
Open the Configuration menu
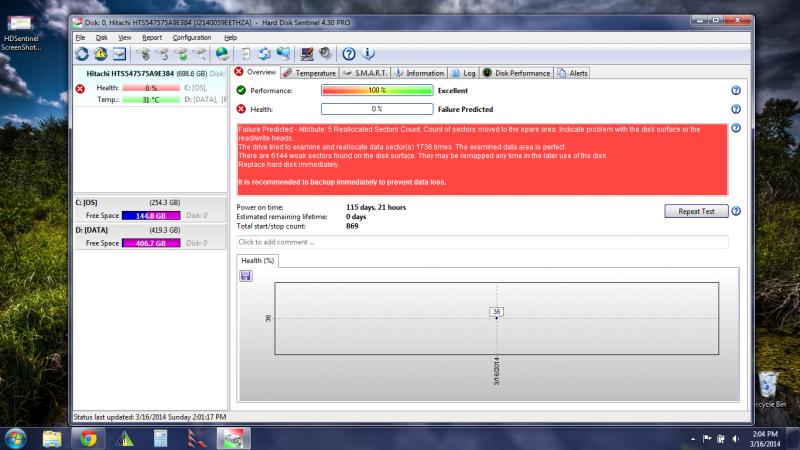coord(192,38)
